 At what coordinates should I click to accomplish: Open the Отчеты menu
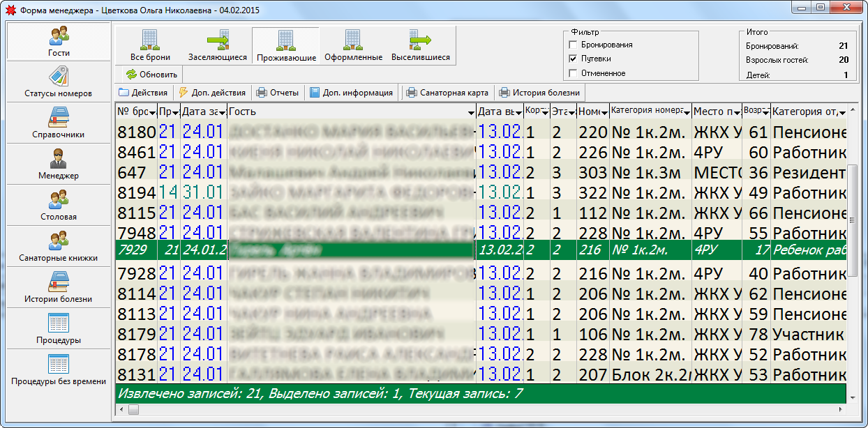[278, 92]
